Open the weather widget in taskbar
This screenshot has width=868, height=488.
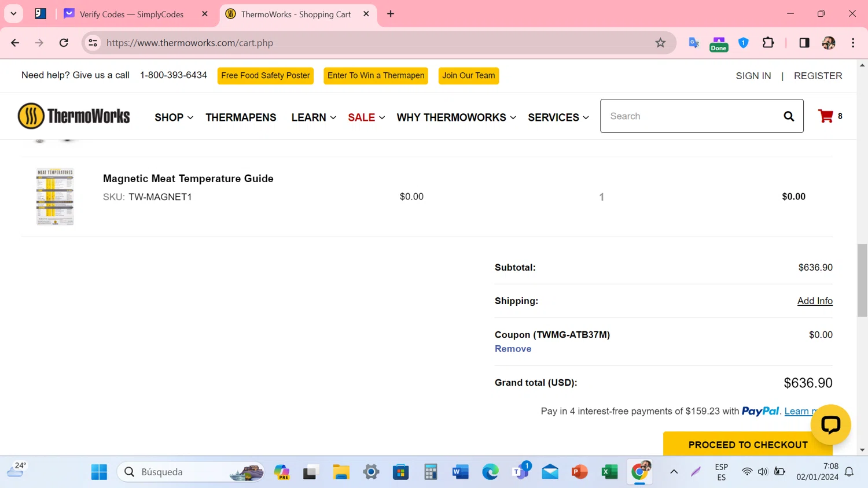click(16, 471)
